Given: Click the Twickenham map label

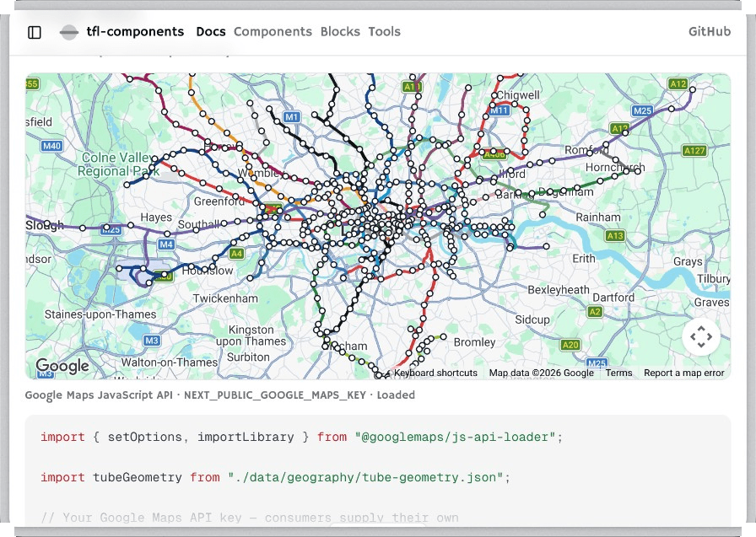Looking at the screenshot, I should 225,298.
